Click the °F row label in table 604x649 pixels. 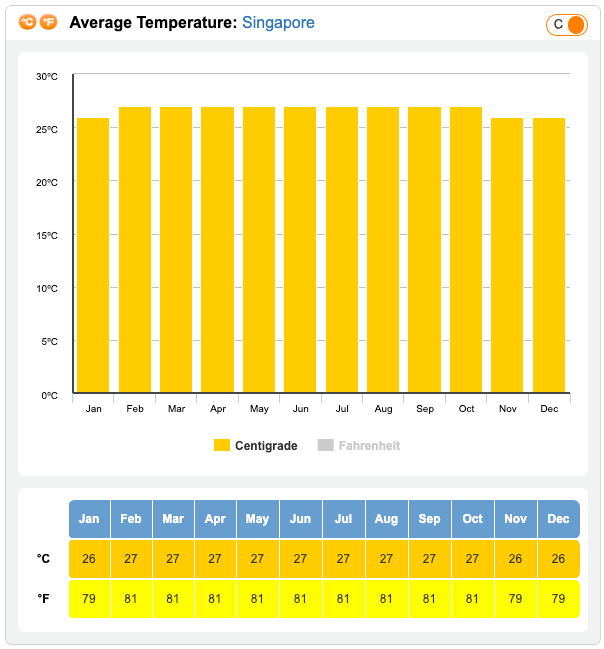(43, 599)
